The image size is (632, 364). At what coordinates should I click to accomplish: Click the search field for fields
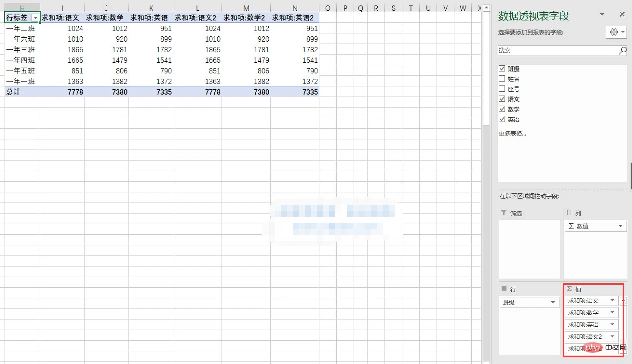click(558, 51)
